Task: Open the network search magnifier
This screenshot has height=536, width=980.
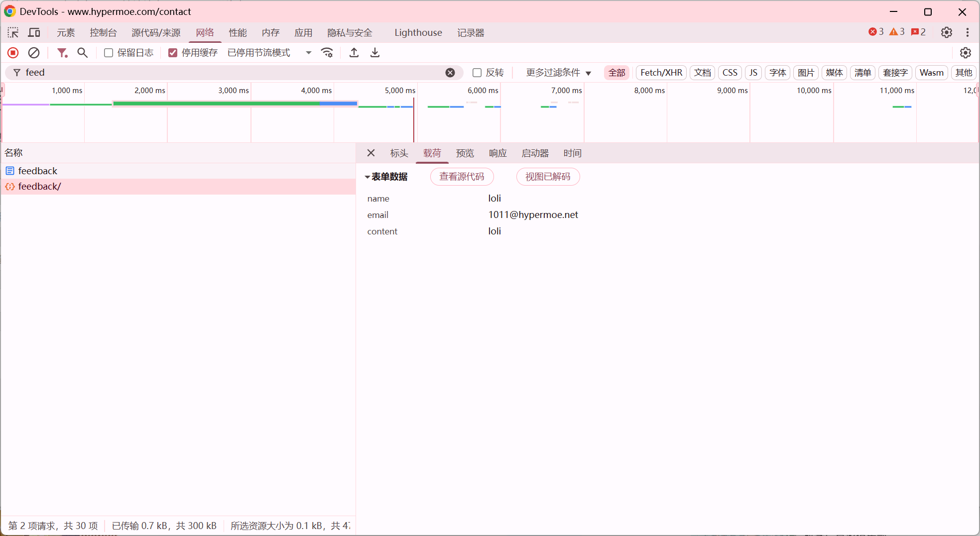Action: 83,53
